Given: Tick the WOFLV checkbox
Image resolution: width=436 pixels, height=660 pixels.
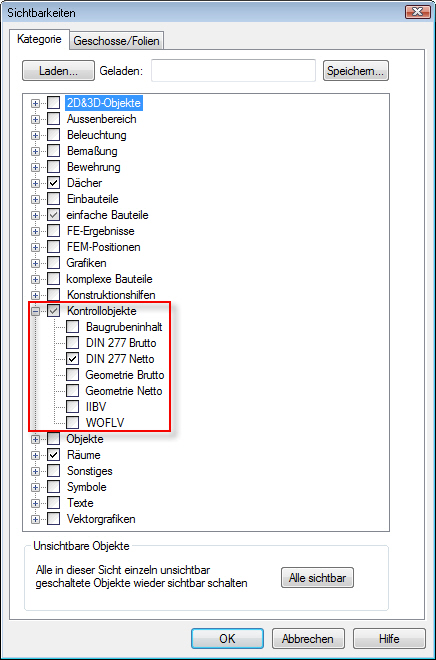Looking at the screenshot, I should tap(72, 423).
